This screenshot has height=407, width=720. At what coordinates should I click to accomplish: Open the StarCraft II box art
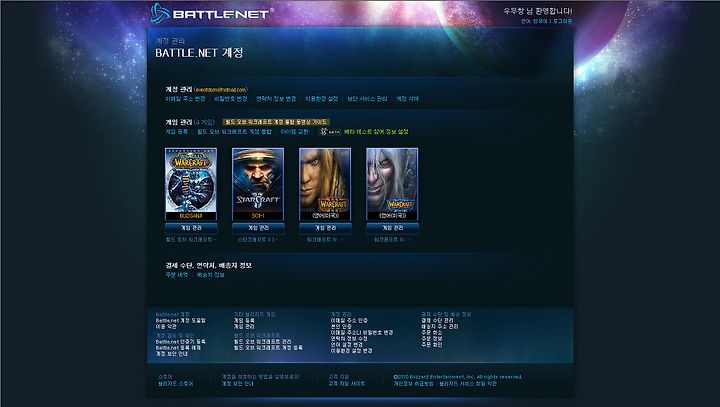pyautogui.click(x=258, y=184)
